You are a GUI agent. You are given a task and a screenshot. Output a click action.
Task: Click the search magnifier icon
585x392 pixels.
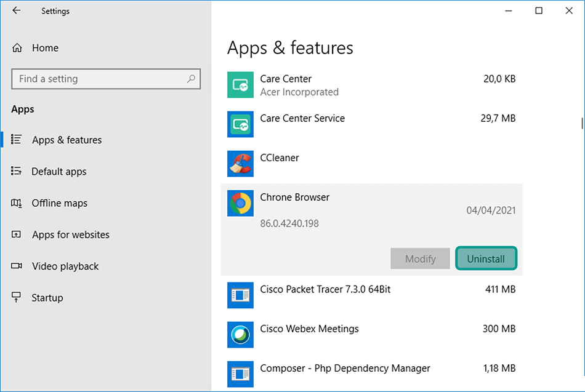[x=191, y=79]
